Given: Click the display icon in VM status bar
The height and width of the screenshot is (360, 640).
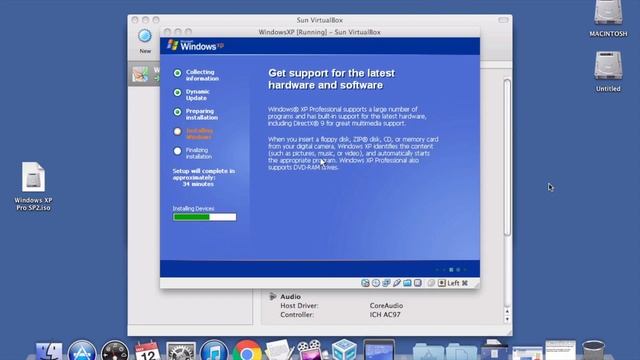Looking at the screenshot, I should click(x=418, y=283).
